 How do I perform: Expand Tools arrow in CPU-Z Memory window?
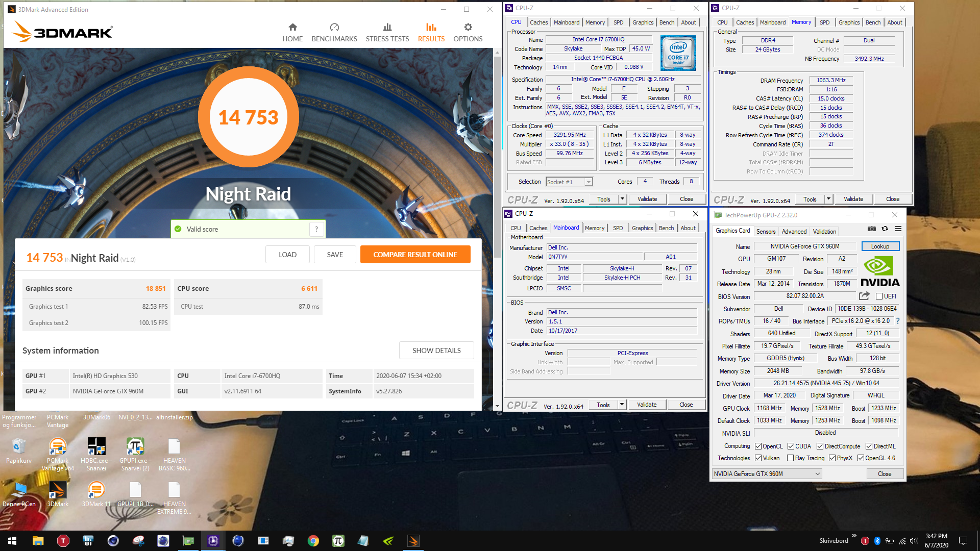pyautogui.click(x=828, y=199)
